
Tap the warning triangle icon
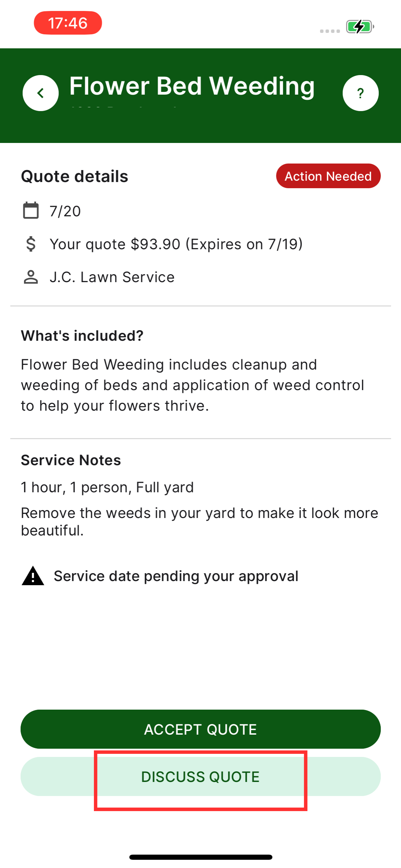[x=33, y=576]
